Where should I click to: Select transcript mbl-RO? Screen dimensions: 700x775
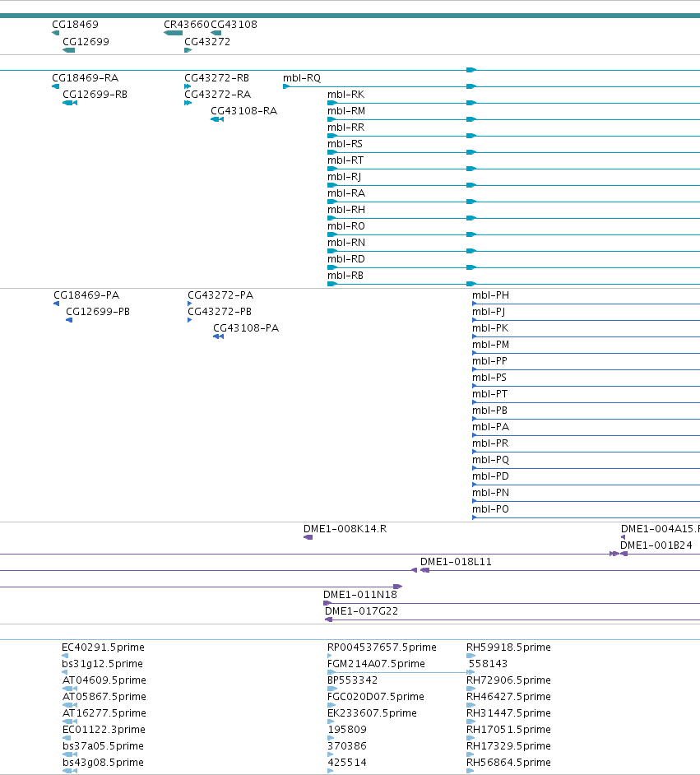[x=346, y=226]
